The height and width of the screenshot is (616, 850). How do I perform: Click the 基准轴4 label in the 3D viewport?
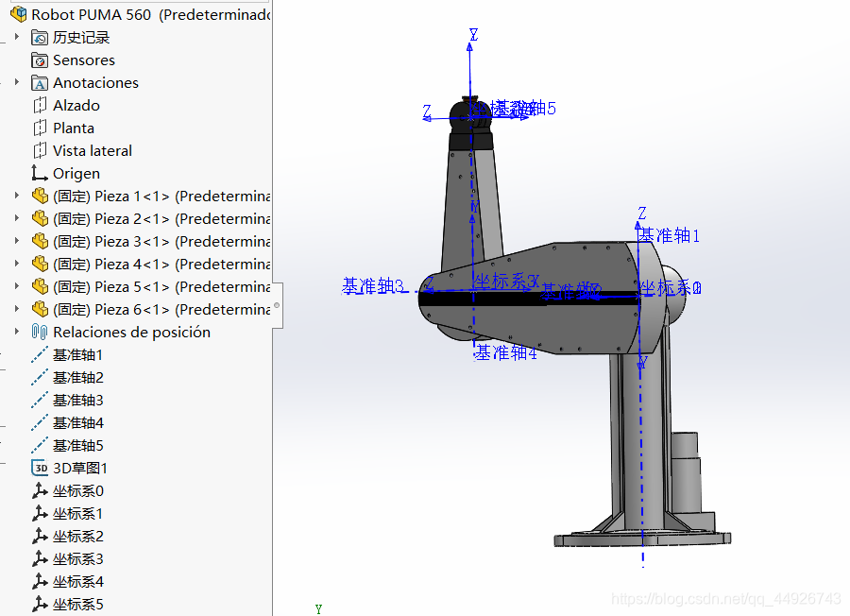point(506,353)
